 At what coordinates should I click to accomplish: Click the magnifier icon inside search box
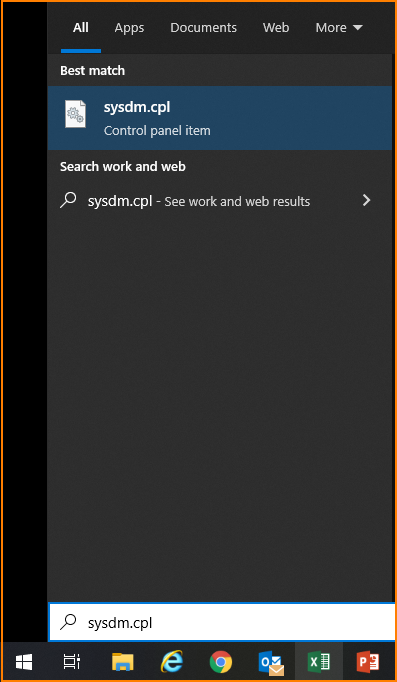[68, 622]
